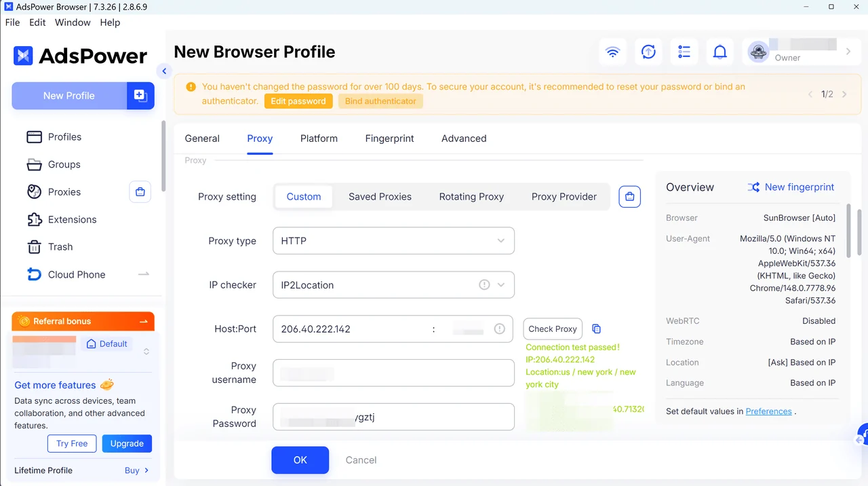Screen dimensions: 868x486
Task: Open the notifications bell icon
Action: pos(720,52)
